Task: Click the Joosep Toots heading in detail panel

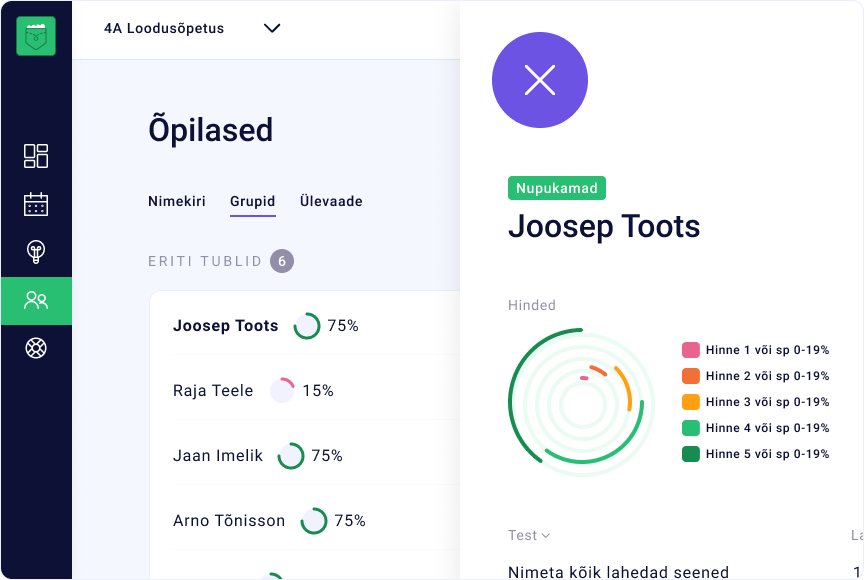Action: (x=604, y=226)
